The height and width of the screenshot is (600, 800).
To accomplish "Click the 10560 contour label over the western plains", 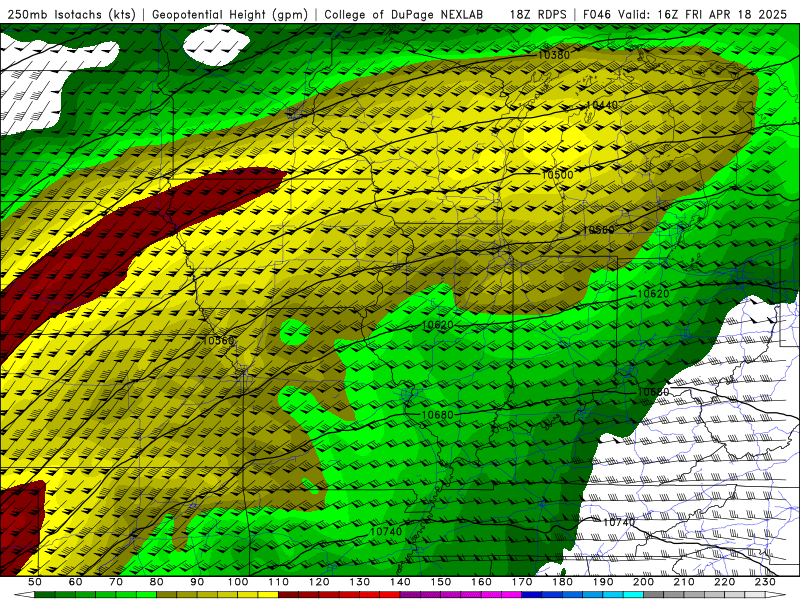I will click(218, 340).
